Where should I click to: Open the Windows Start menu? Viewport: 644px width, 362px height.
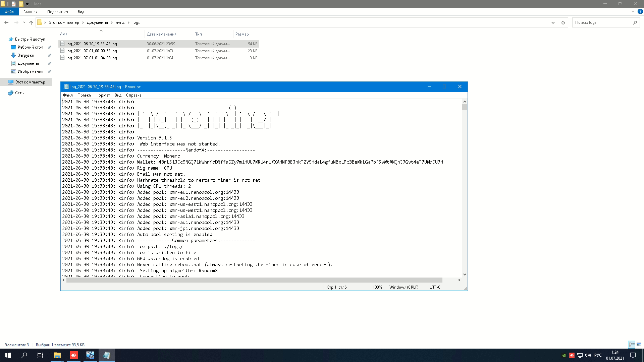(x=8, y=355)
